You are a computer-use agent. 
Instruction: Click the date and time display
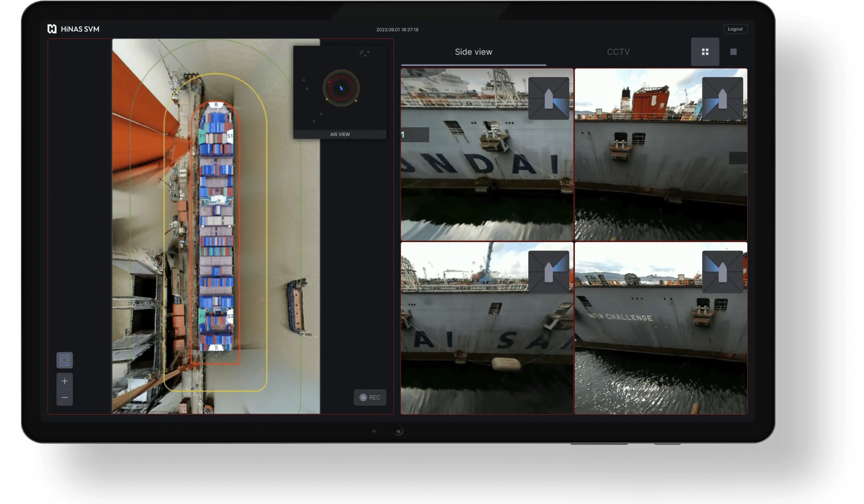point(397,30)
